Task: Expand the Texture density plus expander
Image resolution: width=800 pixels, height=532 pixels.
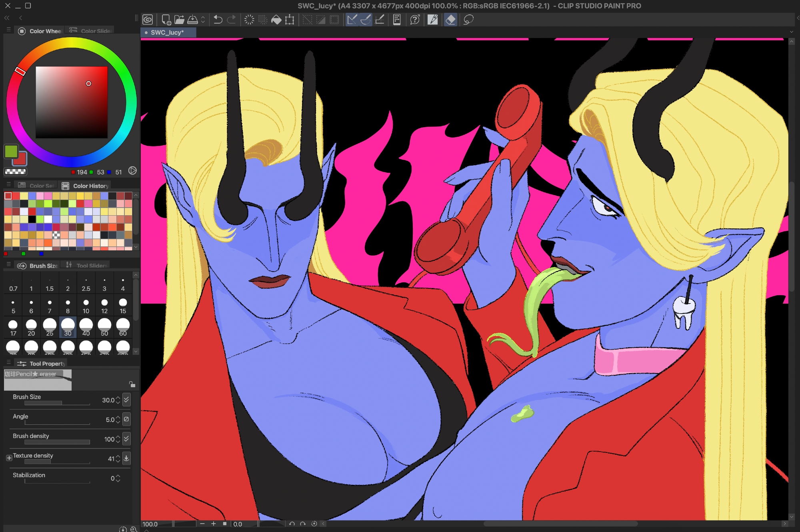Action: click(9, 458)
